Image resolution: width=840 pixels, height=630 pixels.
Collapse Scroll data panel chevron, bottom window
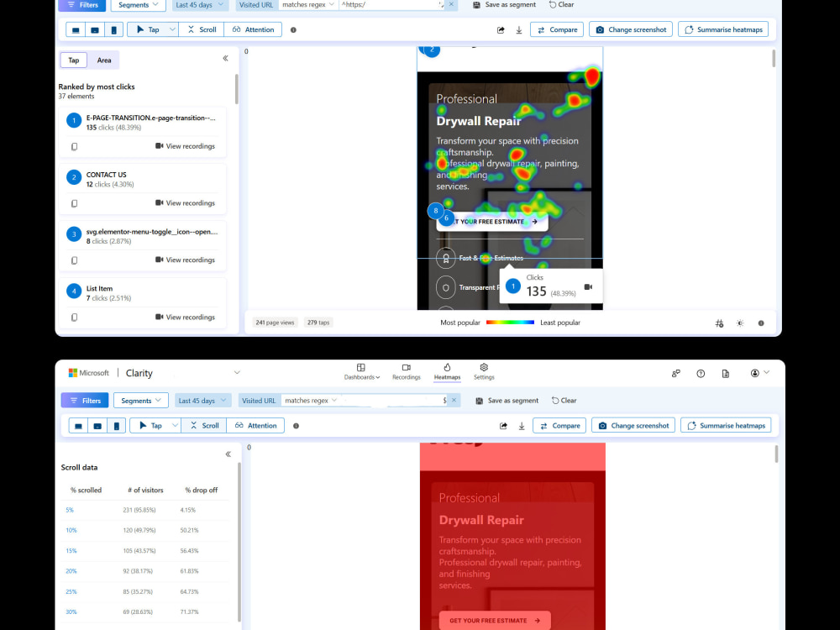228,454
